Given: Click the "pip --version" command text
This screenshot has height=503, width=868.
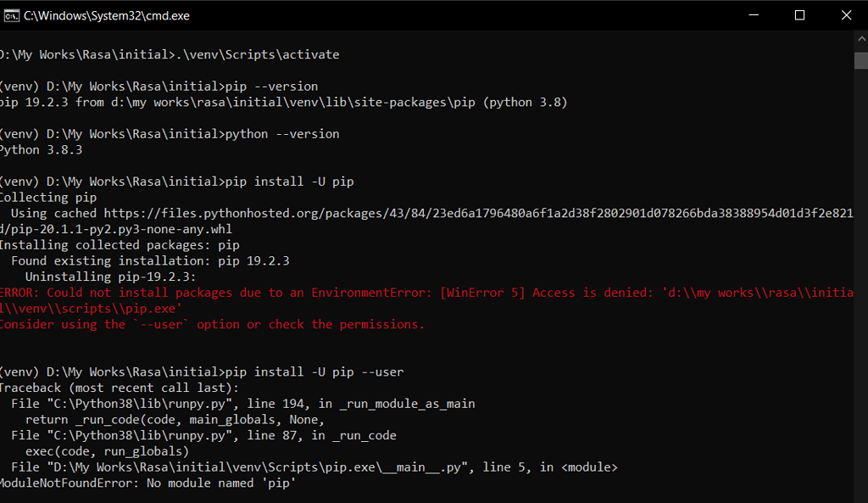Looking at the screenshot, I should (x=272, y=87).
